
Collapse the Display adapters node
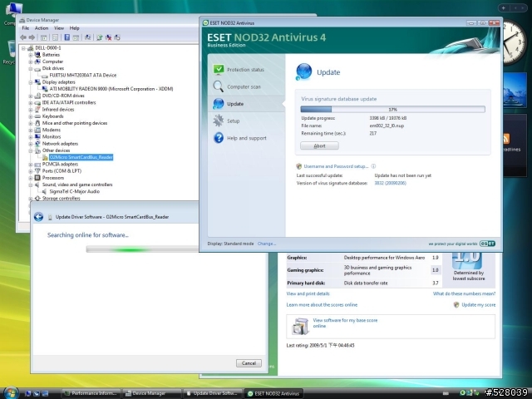coord(31,82)
